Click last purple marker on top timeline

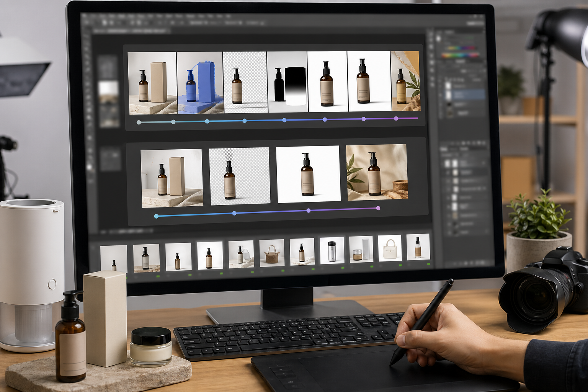point(396,119)
